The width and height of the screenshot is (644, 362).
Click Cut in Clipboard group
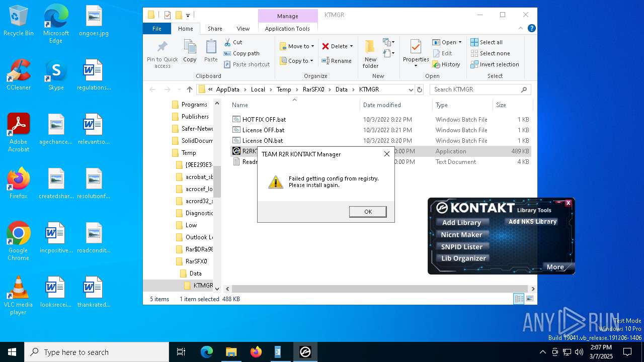(x=233, y=42)
